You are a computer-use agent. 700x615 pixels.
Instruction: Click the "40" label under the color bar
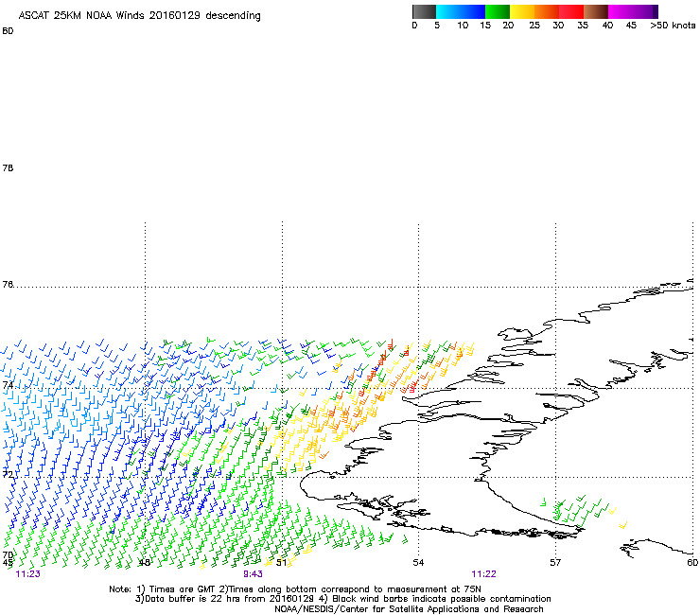[x=607, y=26]
